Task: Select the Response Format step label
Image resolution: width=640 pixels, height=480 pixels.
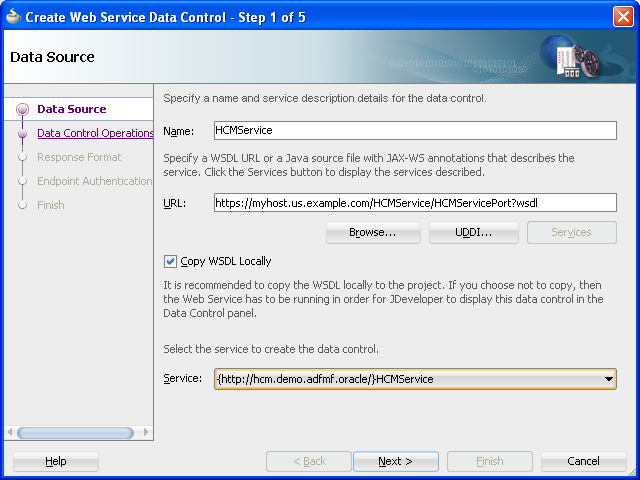Action: click(x=79, y=157)
